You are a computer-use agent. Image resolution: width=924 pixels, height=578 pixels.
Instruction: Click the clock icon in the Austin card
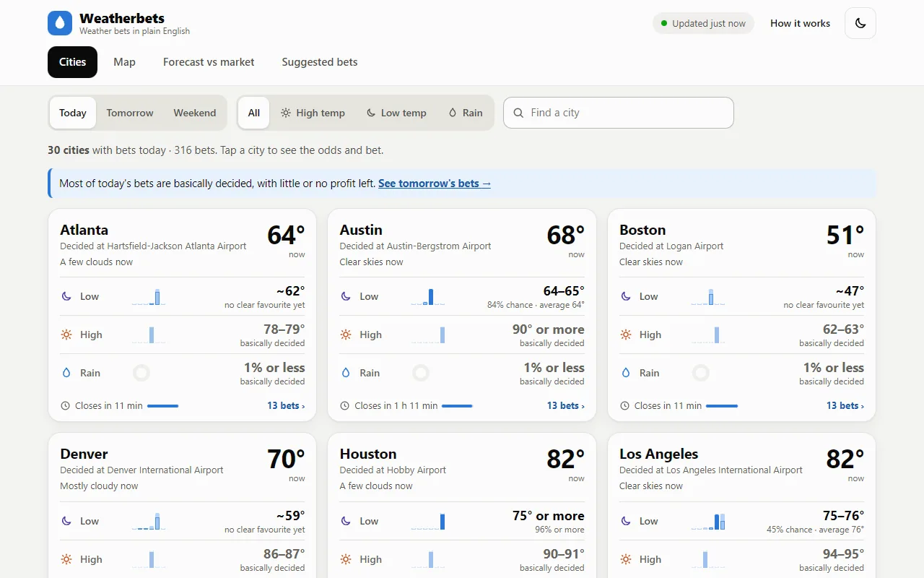coord(344,406)
